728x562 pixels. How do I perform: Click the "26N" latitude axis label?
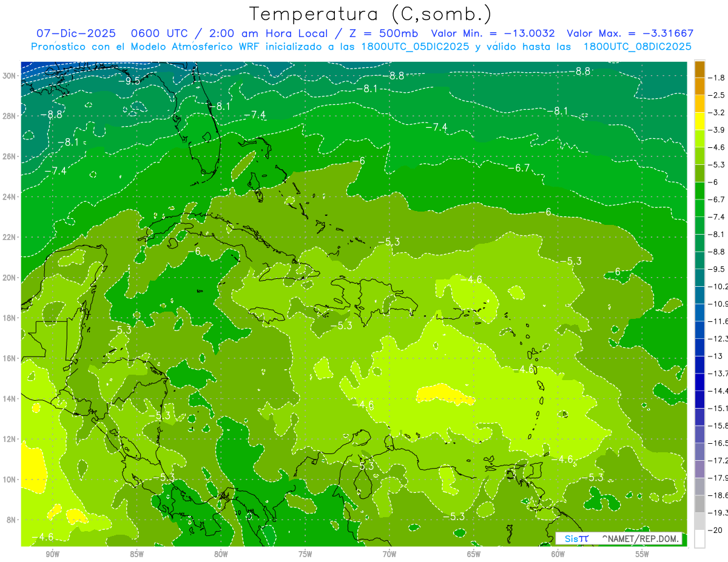pyautogui.click(x=9, y=156)
